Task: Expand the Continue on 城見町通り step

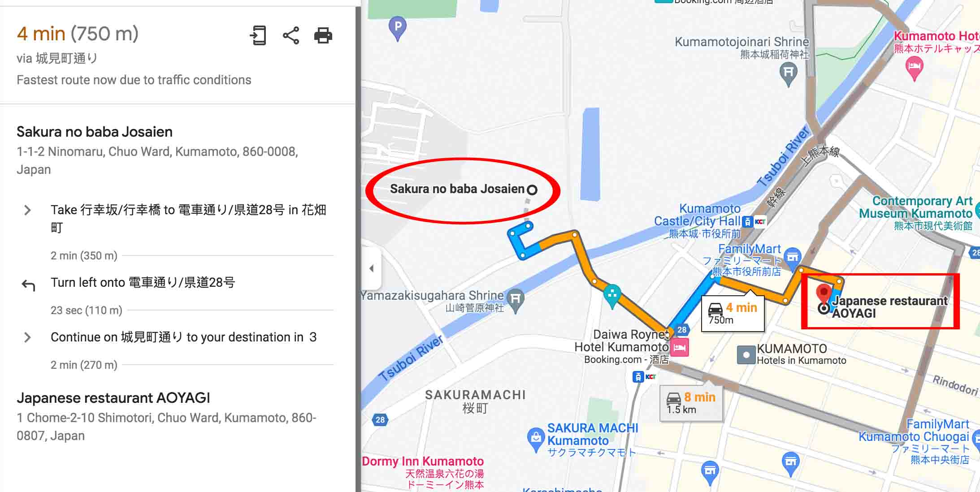Action: point(27,337)
